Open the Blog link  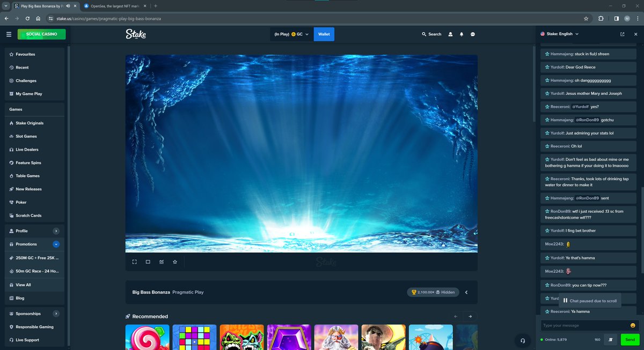click(x=35, y=298)
